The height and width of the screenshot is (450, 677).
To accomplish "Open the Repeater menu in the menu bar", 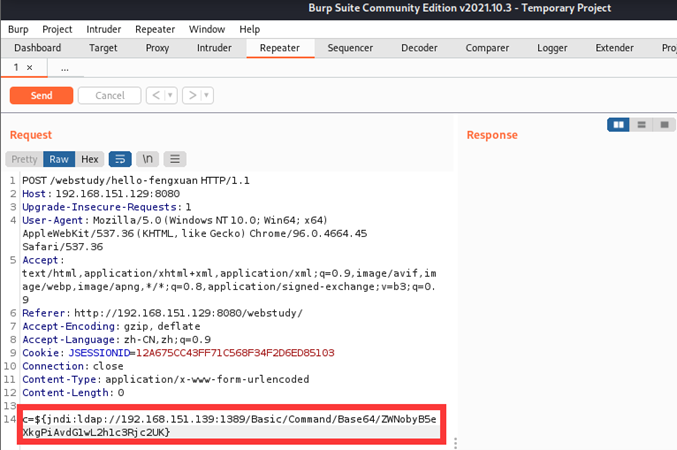I will click(155, 29).
